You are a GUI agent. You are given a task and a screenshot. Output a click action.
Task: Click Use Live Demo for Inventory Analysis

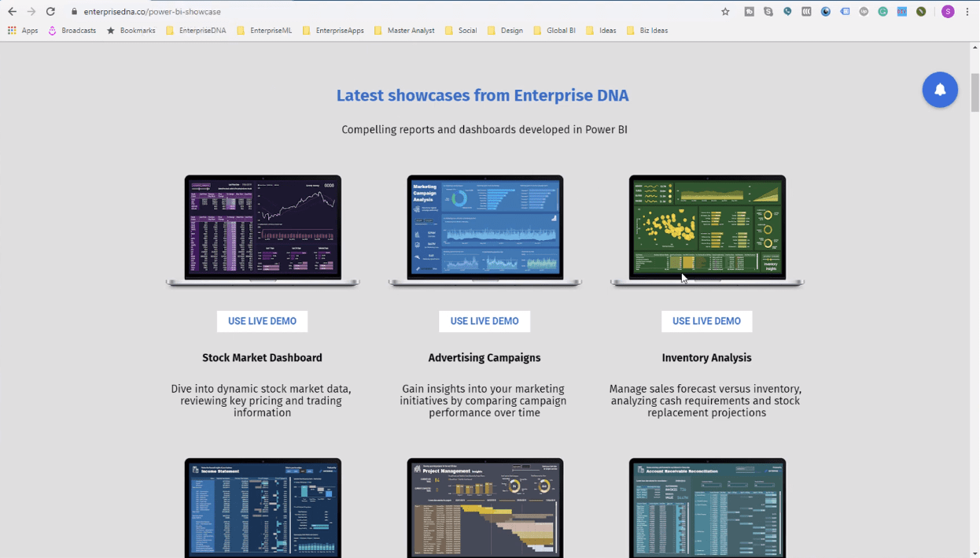click(x=706, y=321)
